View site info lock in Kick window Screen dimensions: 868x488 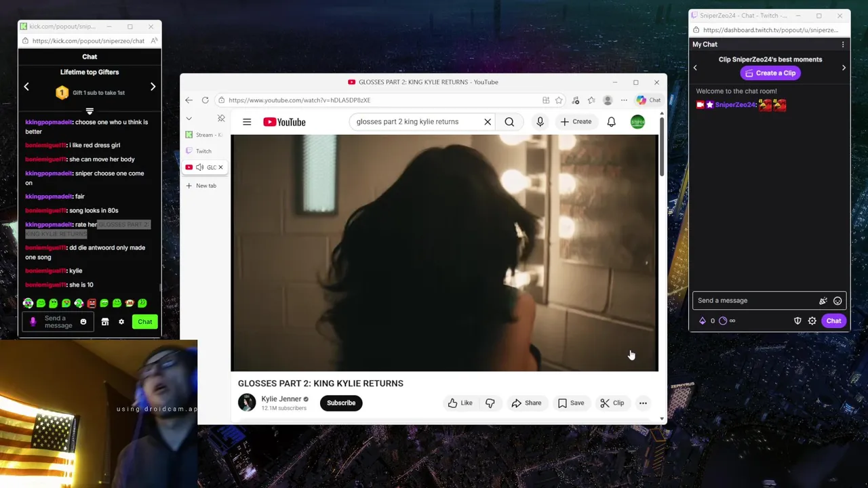pos(25,41)
